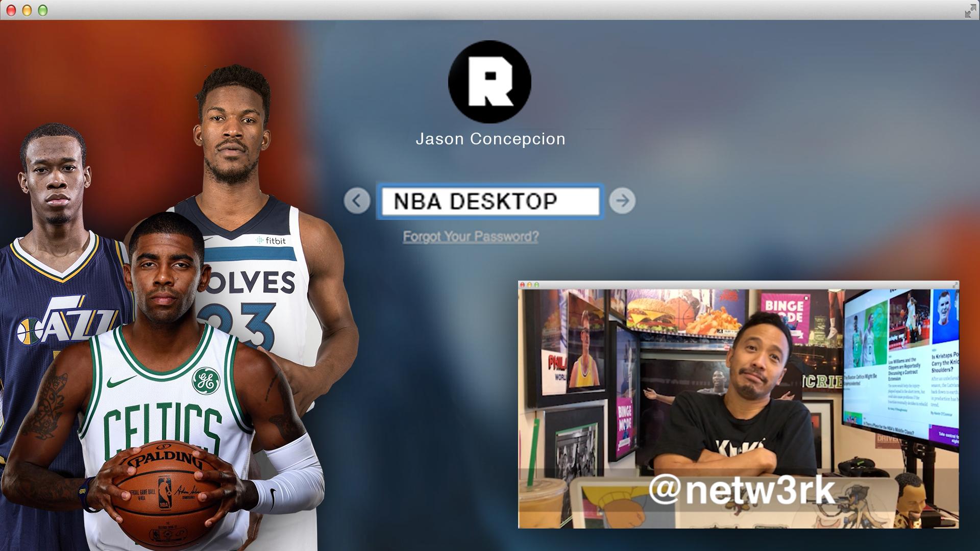This screenshot has height=551, width=980.
Task: Click the Ringer logo user avatar
Action: [x=489, y=82]
